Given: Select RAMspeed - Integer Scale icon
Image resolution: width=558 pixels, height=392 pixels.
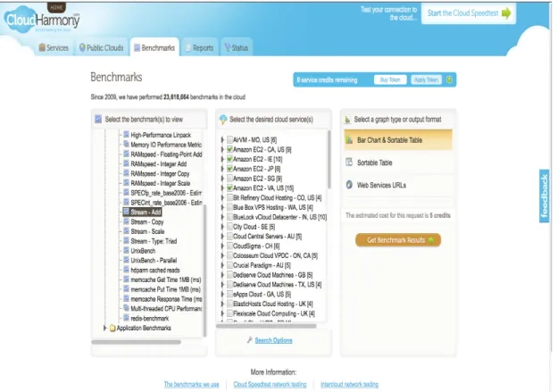Looking at the screenshot, I should [x=126, y=183].
